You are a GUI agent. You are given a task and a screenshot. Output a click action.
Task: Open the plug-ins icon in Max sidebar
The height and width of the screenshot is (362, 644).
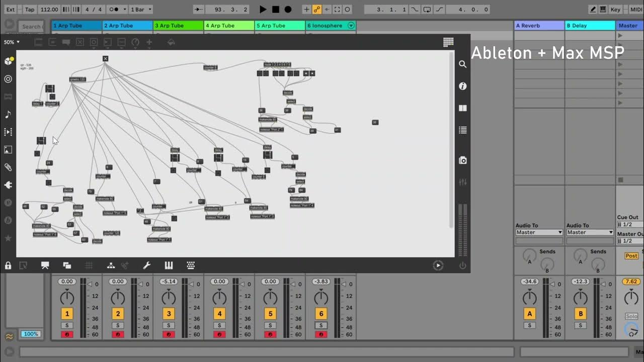(8, 185)
